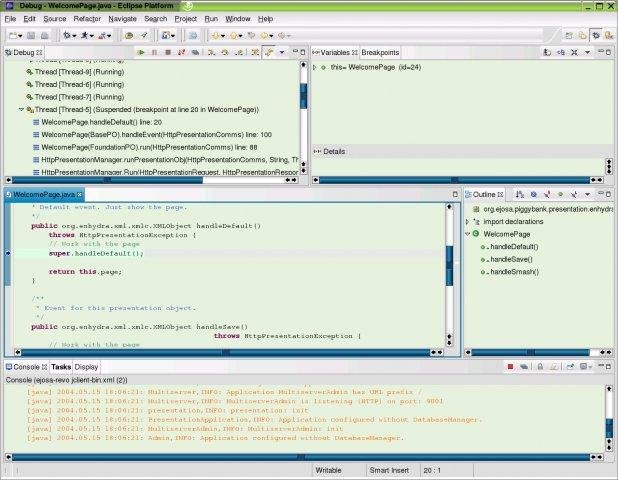618x480 pixels.
Task: Expand import declarations in Outline
Action: click(467, 222)
